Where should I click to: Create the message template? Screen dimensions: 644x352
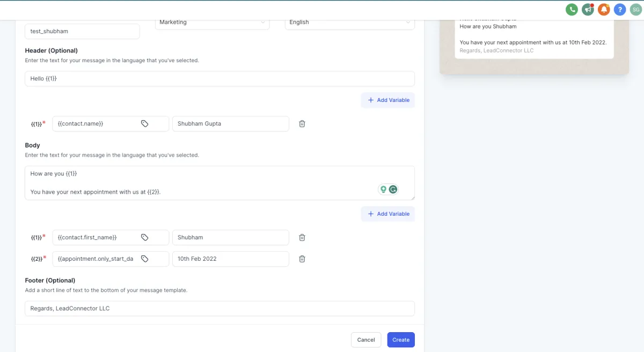tap(401, 340)
